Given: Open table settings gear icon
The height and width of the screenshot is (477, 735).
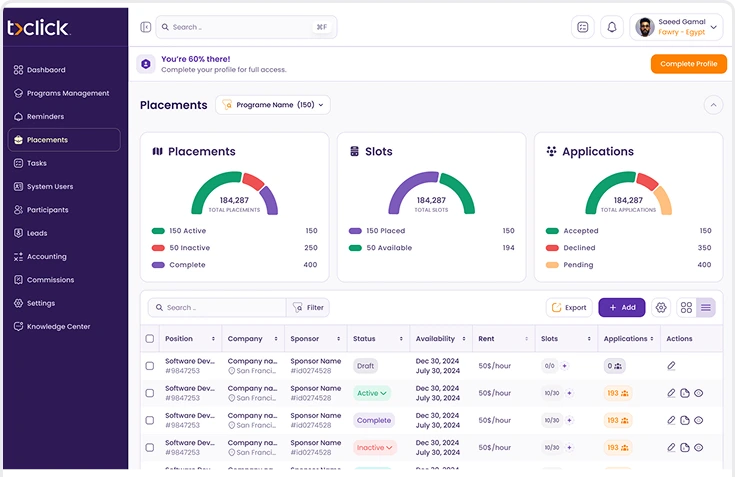Looking at the screenshot, I should pos(661,308).
